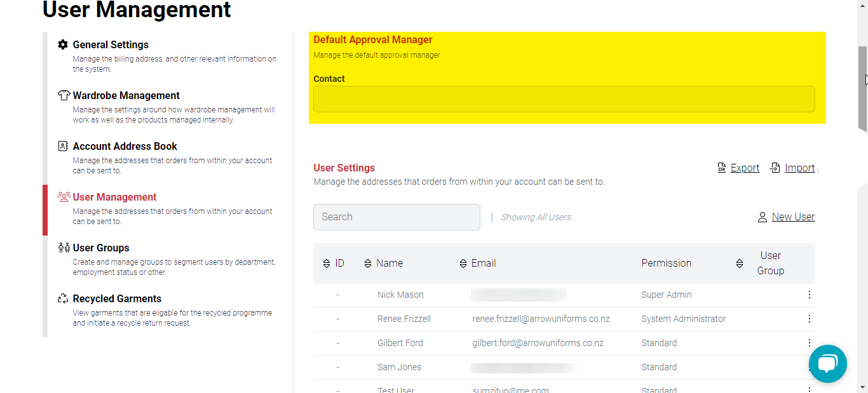868x393 pixels.
Task: Click the User Groups people icon
Action: [x=64, y=248]
